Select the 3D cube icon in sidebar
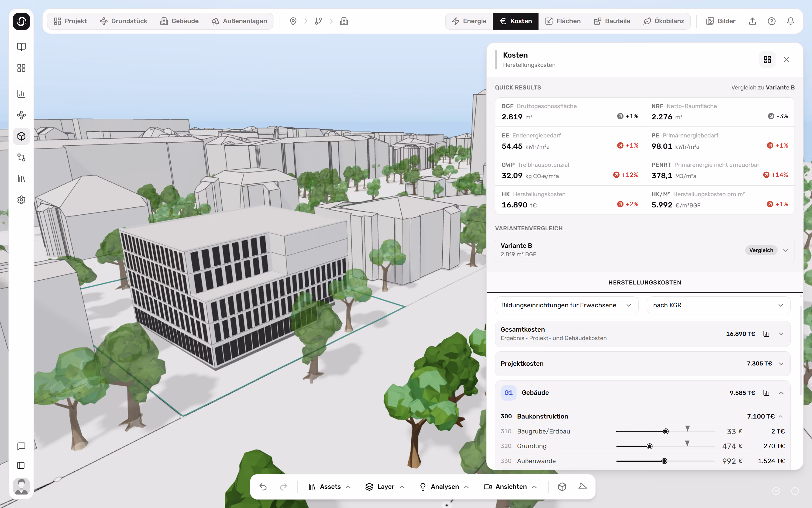Viewport: 812px width, 508px height. (21, 136)
